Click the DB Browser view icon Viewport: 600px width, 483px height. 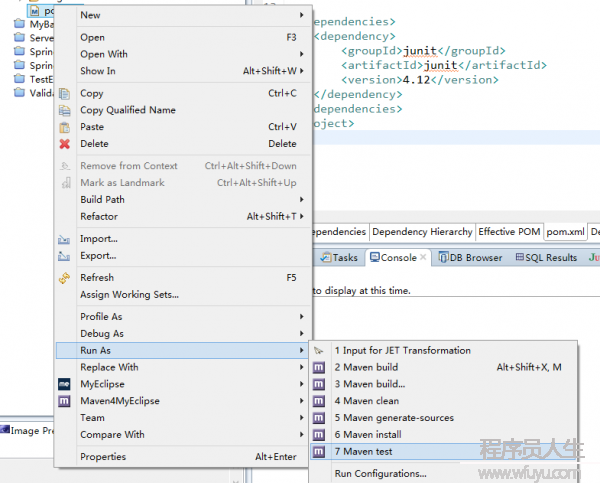(x=443, y=257)
